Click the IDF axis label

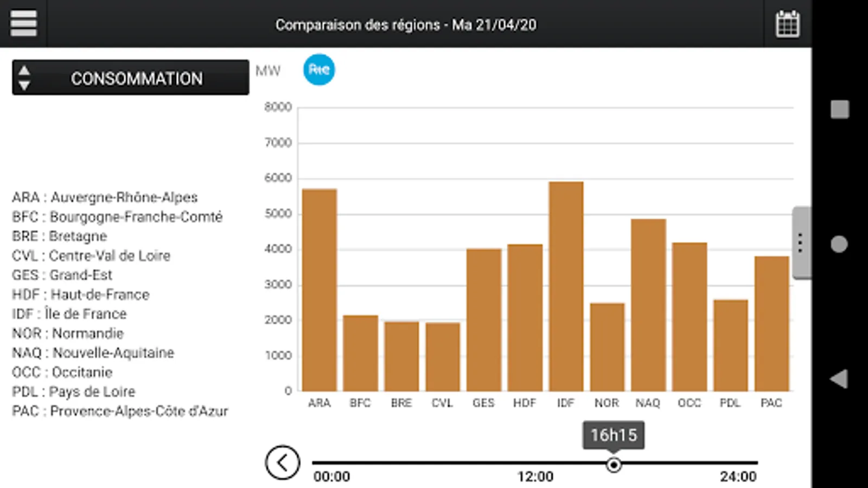566,403
